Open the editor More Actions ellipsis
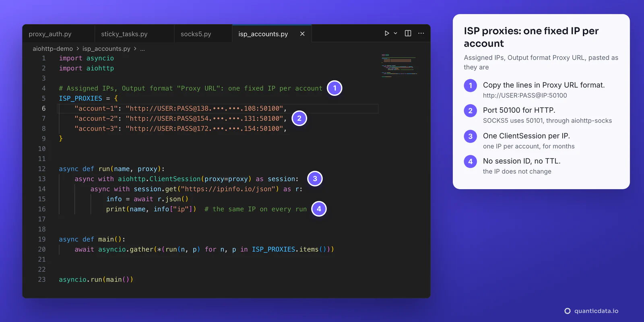The width and height of the screenshot is (644, 322). coord(421,33)
